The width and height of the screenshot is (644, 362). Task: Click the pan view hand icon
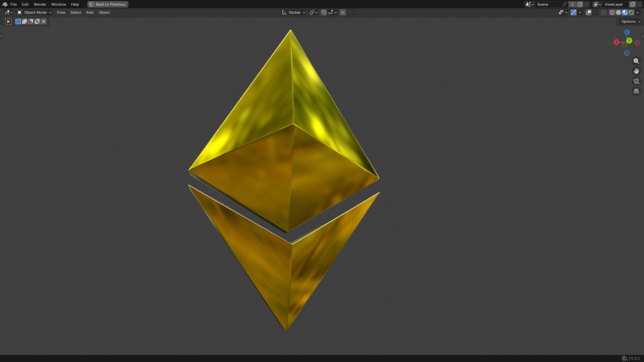click(x=636, y=71)
